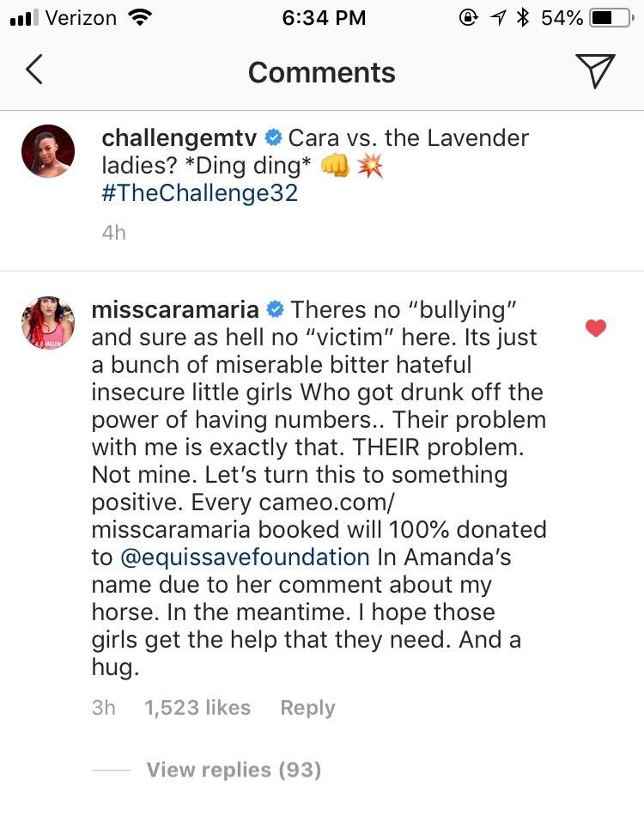Expand View replies (93)
Screen dimensions: 644x816
(x=234, y=770)
